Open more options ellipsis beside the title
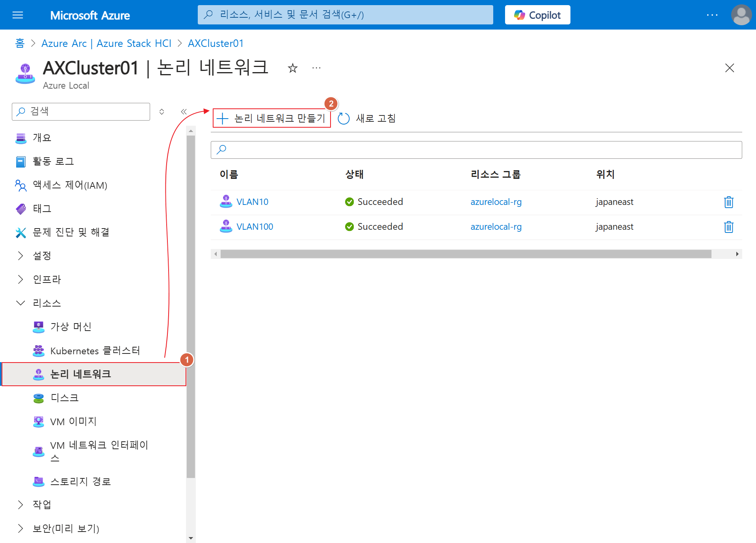This screenshot has width=756, height=543. pyautogui.click(x=316, y=68)
